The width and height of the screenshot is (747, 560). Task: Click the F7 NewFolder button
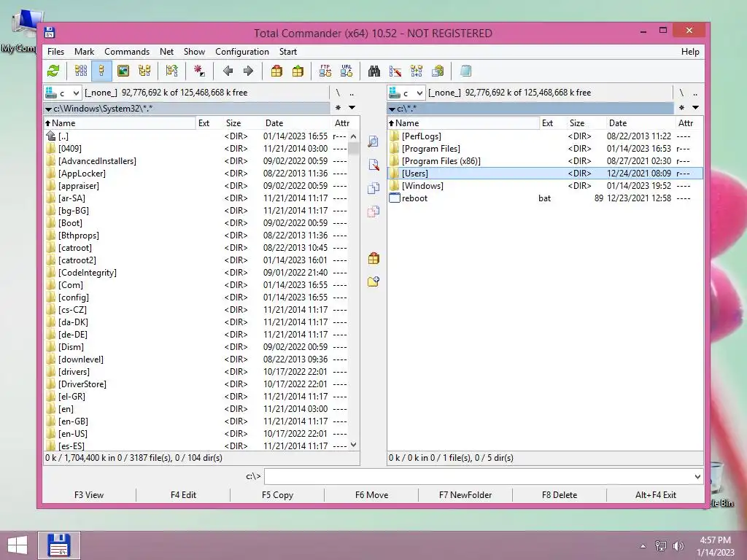(x=465, y=495)
